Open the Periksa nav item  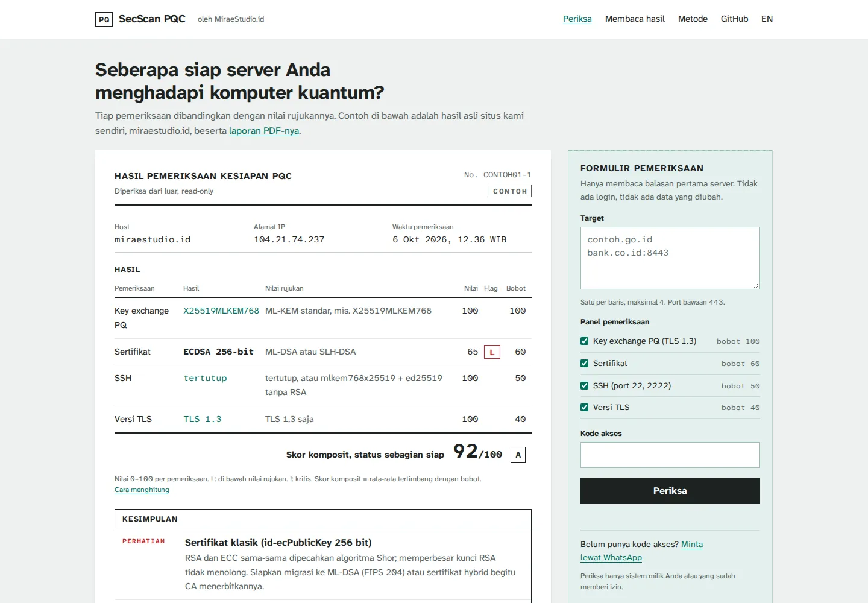pyautogui.click(x=577, y=19)
